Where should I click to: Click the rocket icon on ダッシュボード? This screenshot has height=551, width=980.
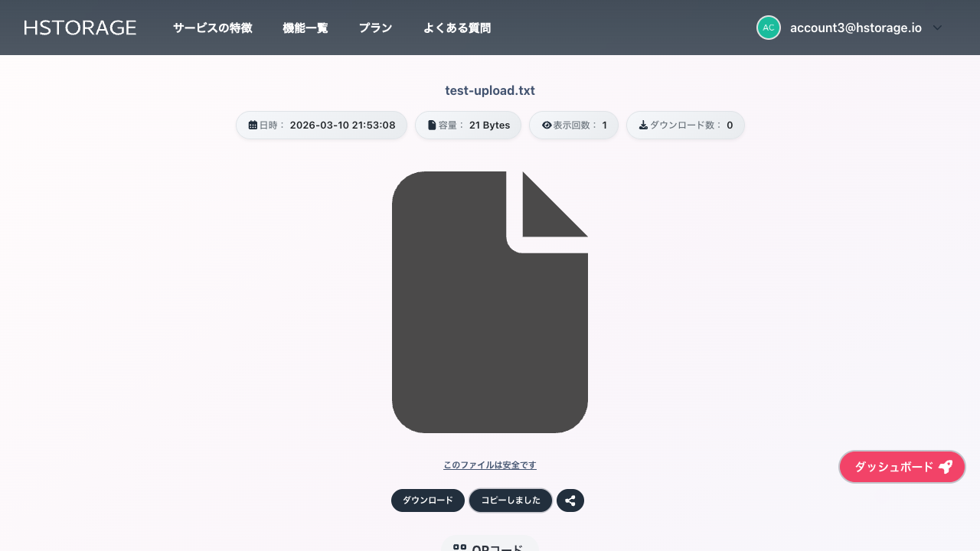tap(946, 467)
